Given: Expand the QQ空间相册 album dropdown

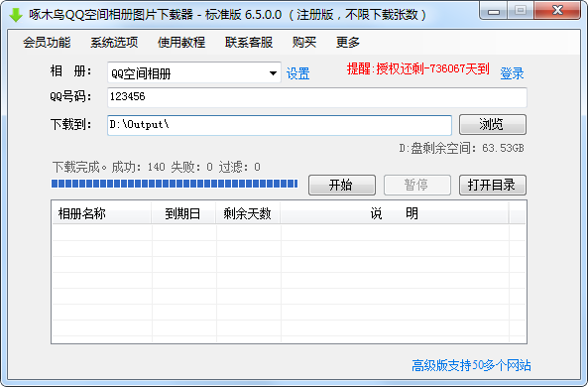Looking at the screenshot, I should point(194,72).
